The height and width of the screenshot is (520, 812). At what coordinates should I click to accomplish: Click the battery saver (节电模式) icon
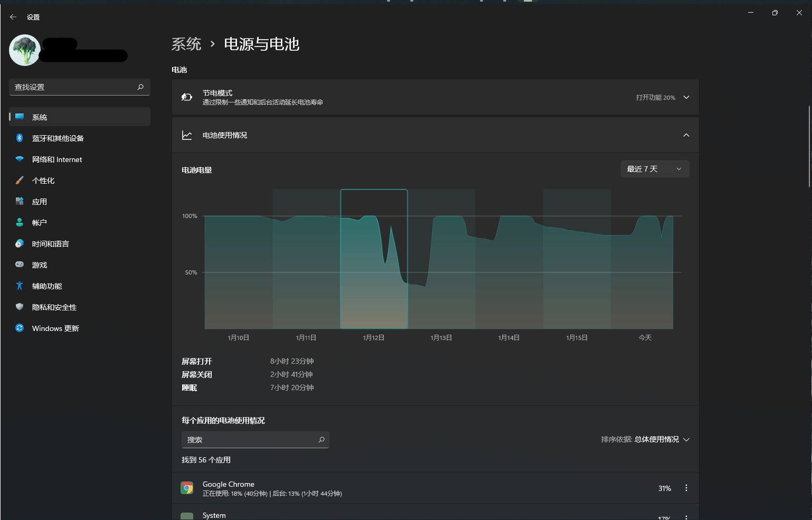tap(187, 97)
